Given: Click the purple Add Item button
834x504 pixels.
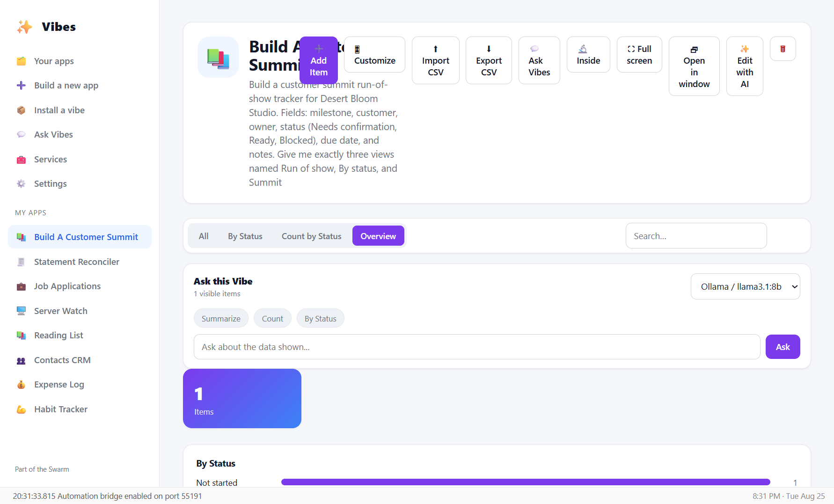Looking at the screenshot, I should [x=318, y=60].
